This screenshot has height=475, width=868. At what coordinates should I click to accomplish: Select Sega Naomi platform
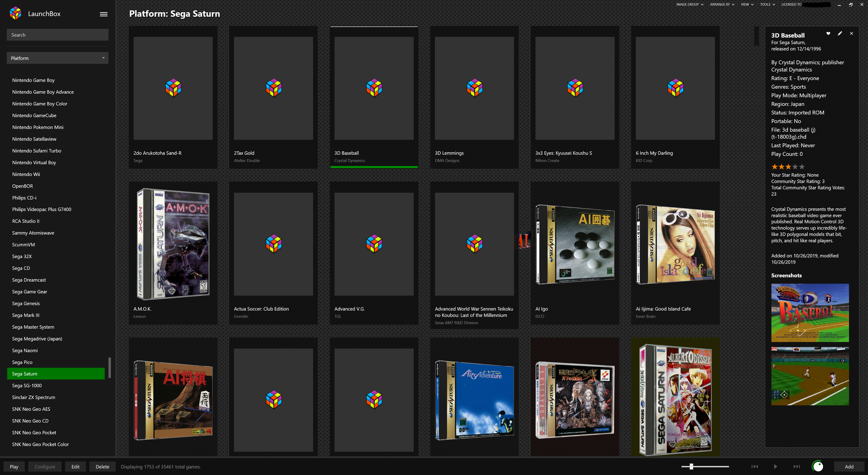[25, 351]
